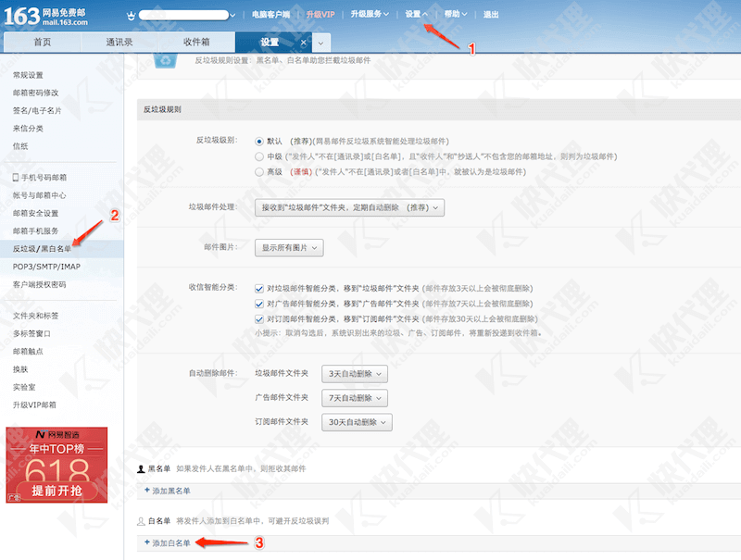The image size is (741, 560).
Task: Open the 帮助 menu in top bar
Action: tap(455, 15)
